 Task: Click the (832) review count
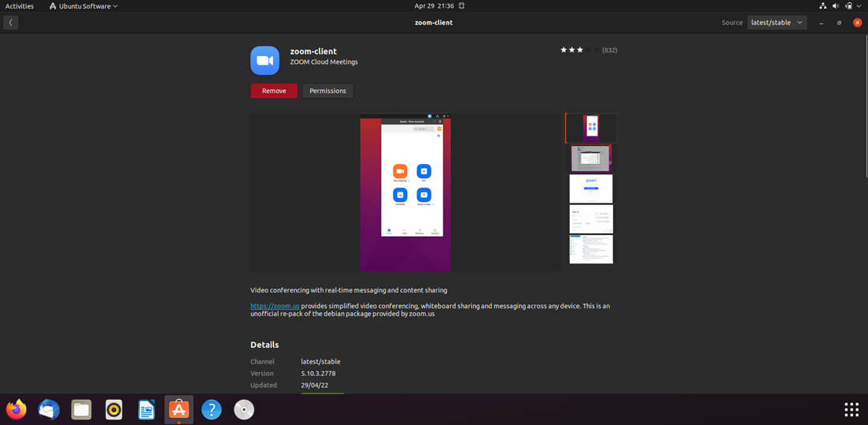pyautogui.click(x=609, y=50)
